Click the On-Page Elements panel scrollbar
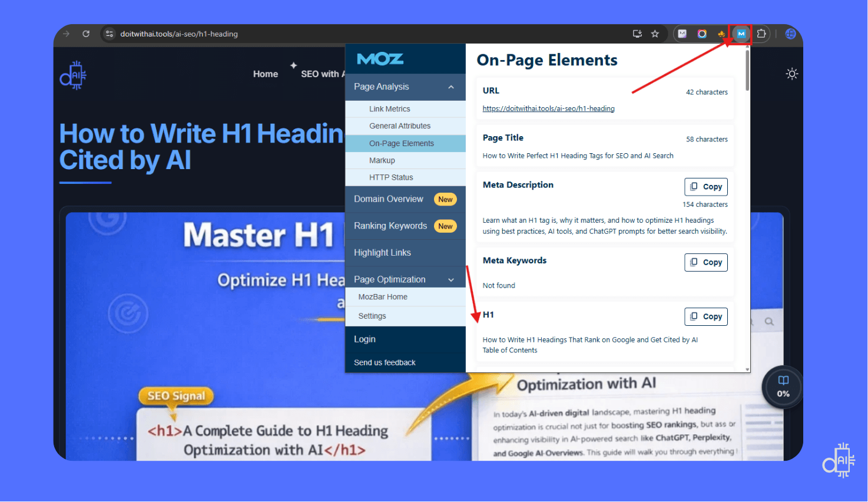 (x=747, y=71)
